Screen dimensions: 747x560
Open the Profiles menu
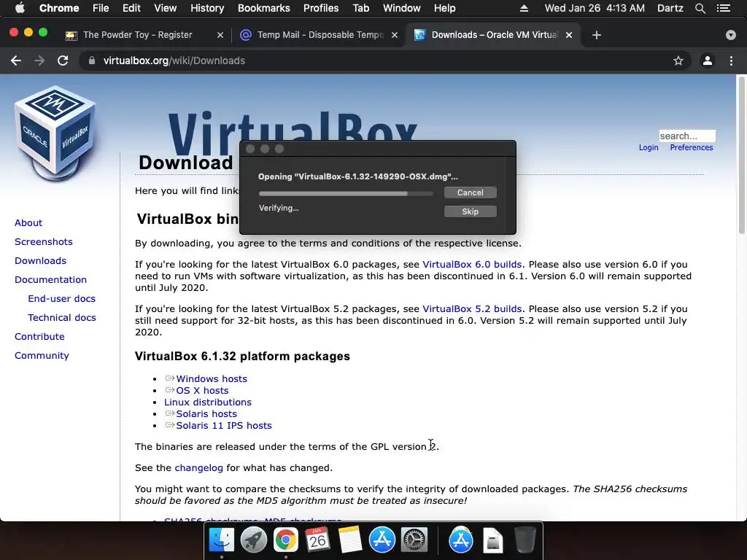tap(321, 8)
